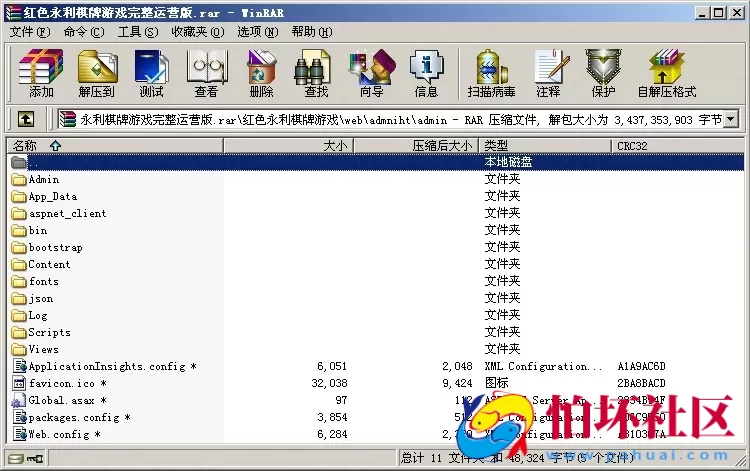Select the ApplicationInsights.config file icon
This screenshot has width=750, height=471.
tap(20, 366)
